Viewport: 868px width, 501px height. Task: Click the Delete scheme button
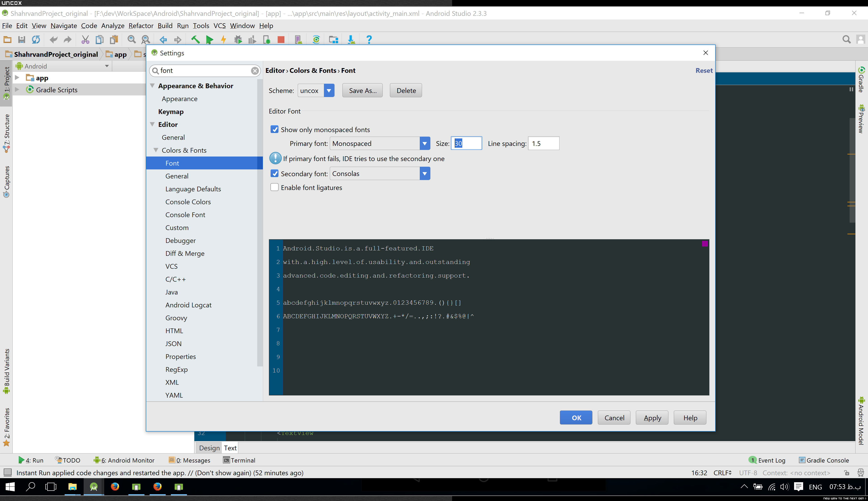(406, 90)
